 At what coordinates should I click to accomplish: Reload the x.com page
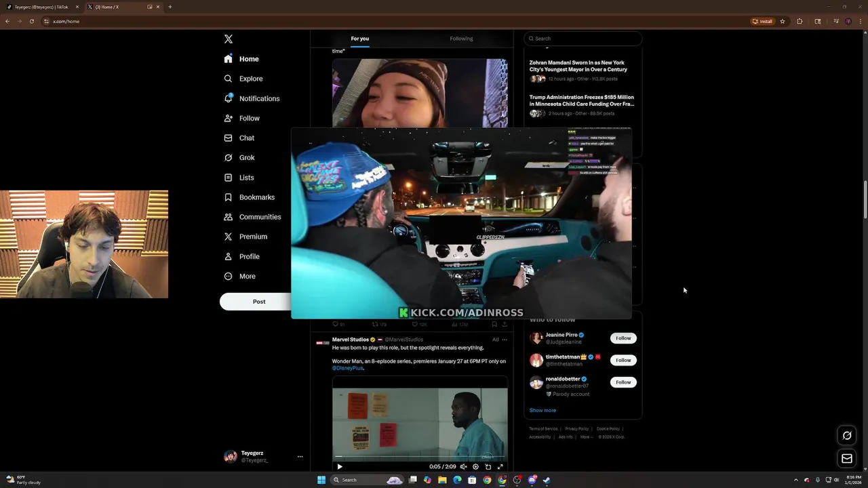[x=31, y=21]
